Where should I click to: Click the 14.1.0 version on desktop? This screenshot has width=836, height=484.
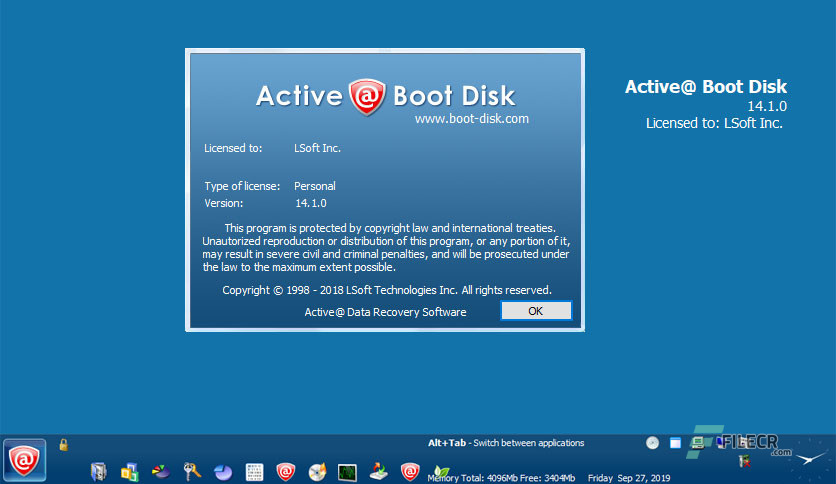[767, 106]
